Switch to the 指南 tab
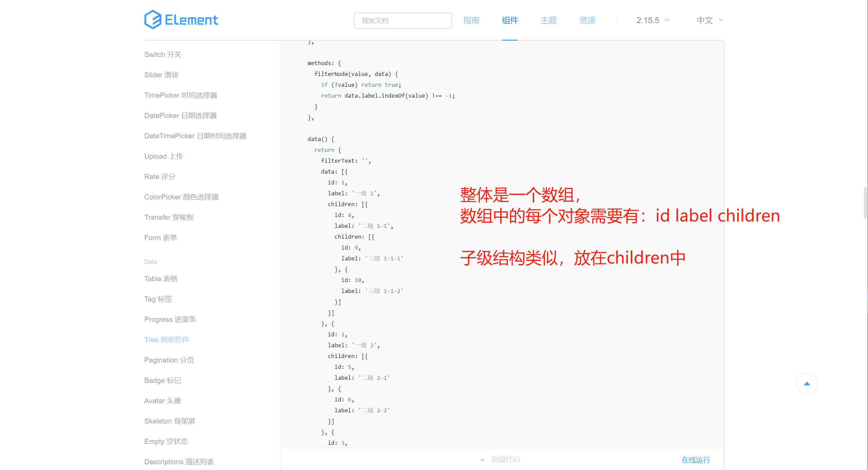The height and width of the screenshot is (470, 868). tap(471, 20)
